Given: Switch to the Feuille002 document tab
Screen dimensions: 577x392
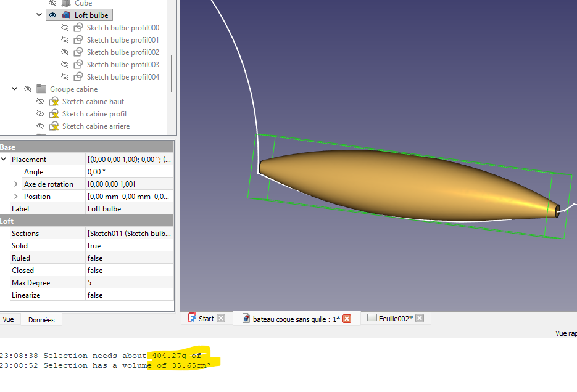Looking at the screenshot, I should point(392,318).
